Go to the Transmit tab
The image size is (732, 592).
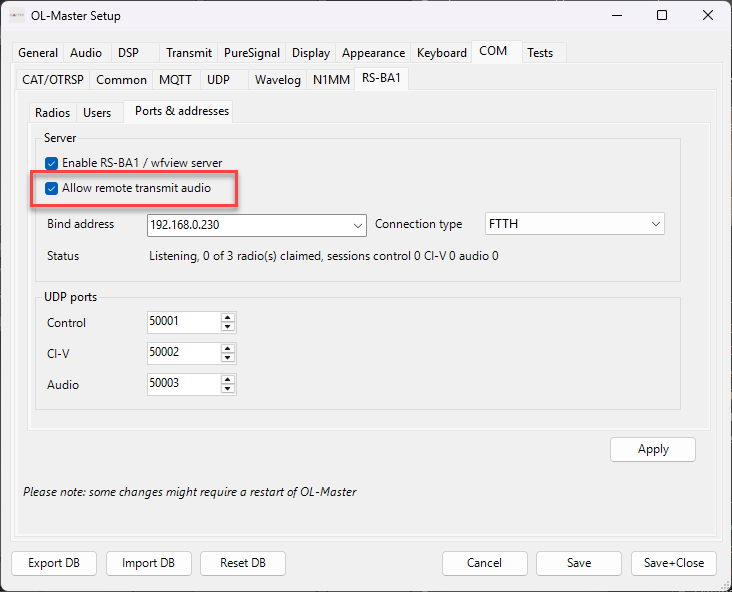189,53
